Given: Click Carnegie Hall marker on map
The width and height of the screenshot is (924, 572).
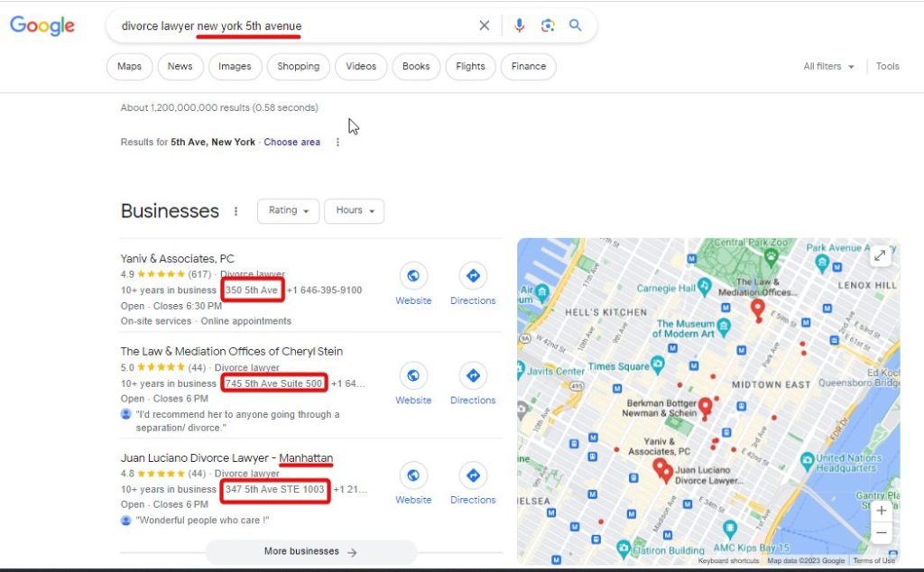Looking at the screenshot, I should click(x=704, y=286).
